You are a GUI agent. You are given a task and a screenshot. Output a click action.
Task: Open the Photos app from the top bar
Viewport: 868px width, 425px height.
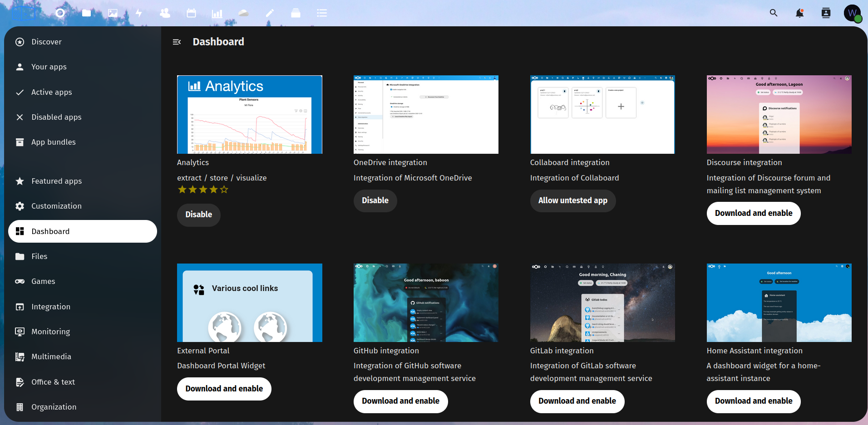113,13
